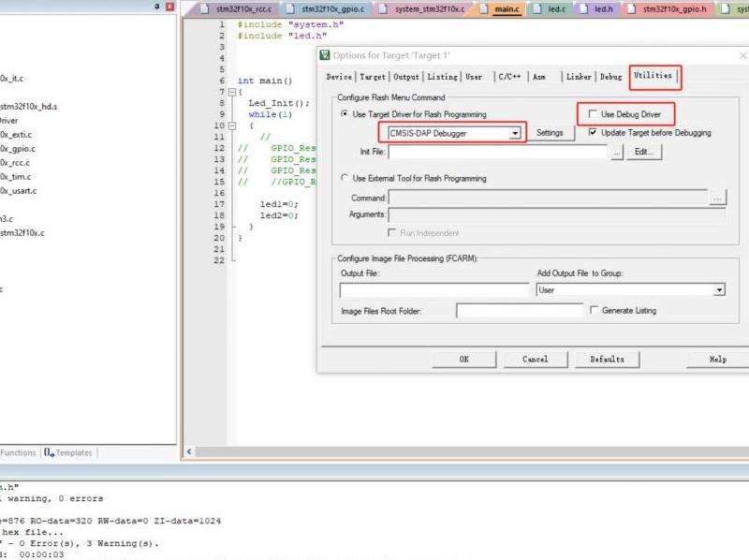Click the Keil icon in the Options dialog title bar
The height and width of the screenshot is (560, 749).
[x=325, y=55]
